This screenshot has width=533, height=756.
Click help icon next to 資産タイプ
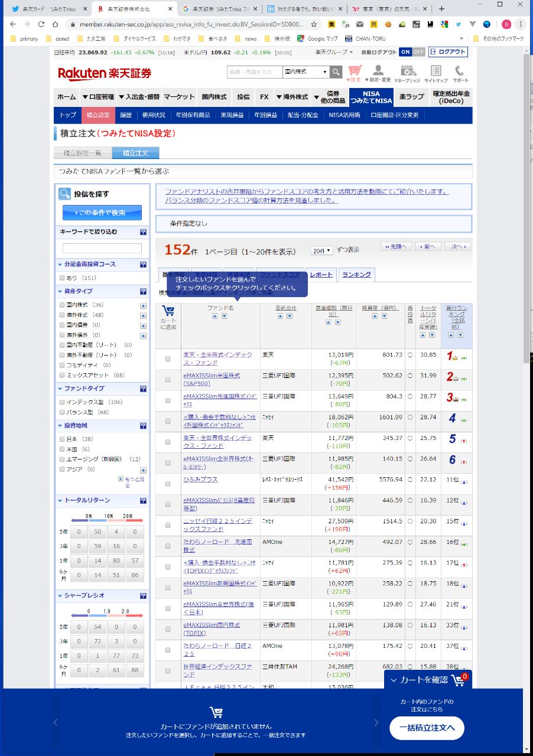[x=143, y=291]
